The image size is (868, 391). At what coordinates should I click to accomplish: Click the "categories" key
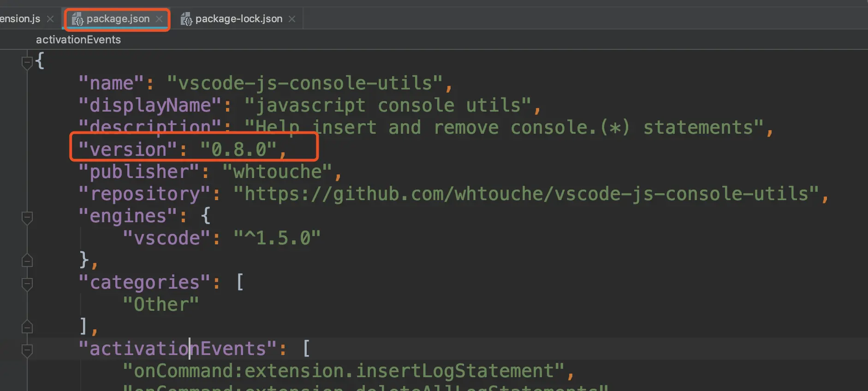pyautogui.click(x=144, y=283)
